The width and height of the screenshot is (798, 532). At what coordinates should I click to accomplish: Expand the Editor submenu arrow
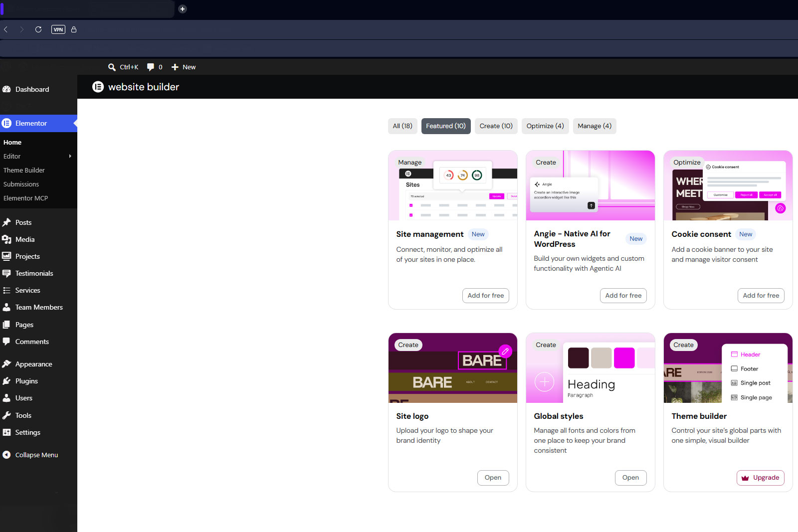point(70,156)
